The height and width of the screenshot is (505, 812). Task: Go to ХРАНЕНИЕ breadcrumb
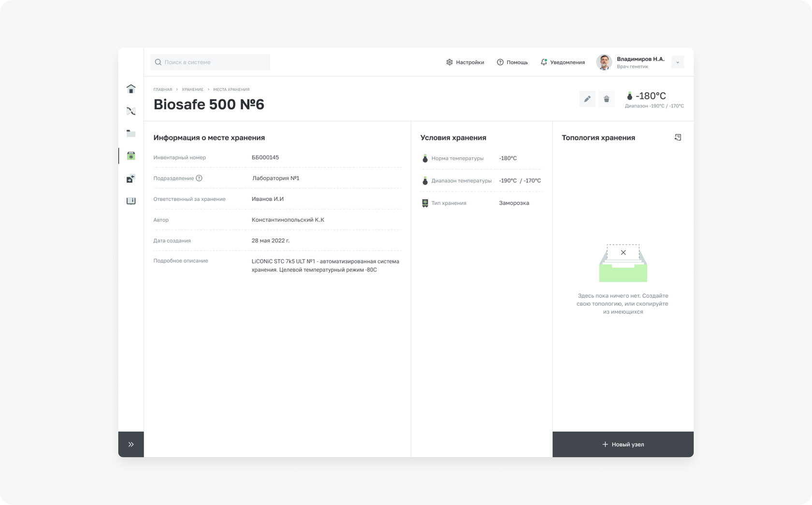coord(192,89)
